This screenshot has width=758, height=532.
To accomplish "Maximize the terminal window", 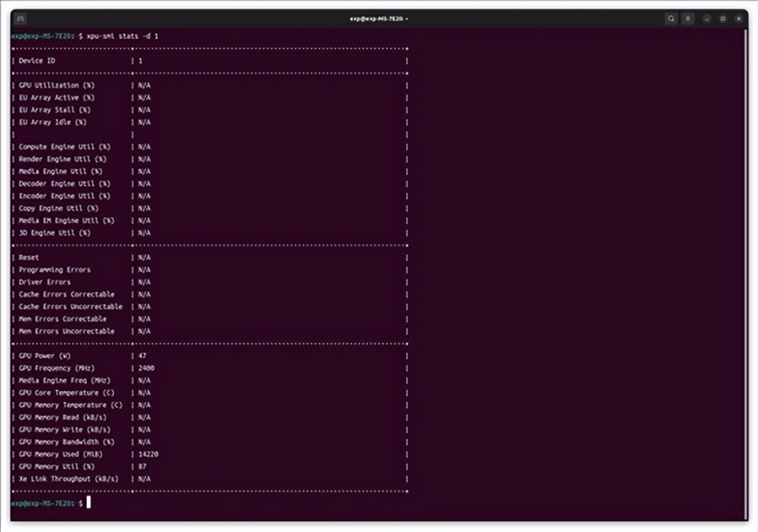I will [x=722, y=19].
